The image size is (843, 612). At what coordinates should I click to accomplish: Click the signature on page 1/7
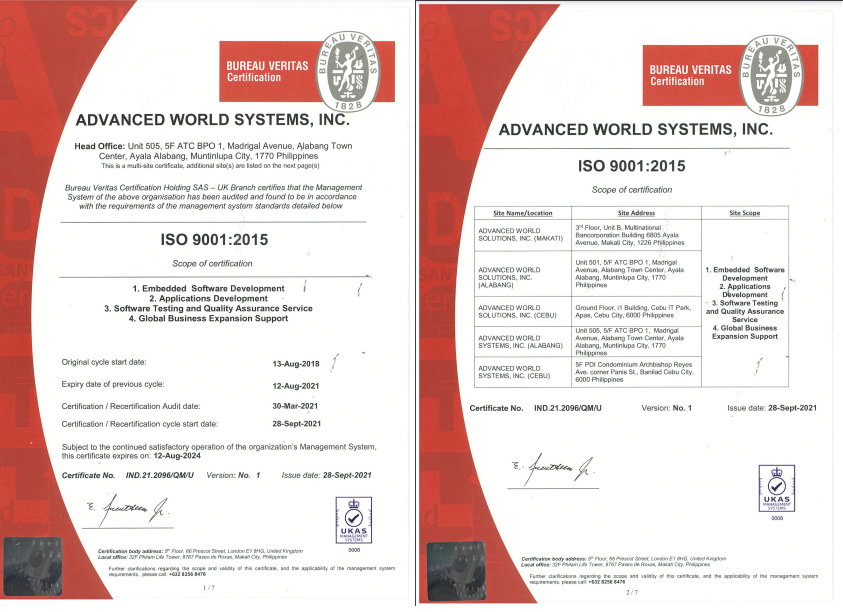click(x=128, y=510)
